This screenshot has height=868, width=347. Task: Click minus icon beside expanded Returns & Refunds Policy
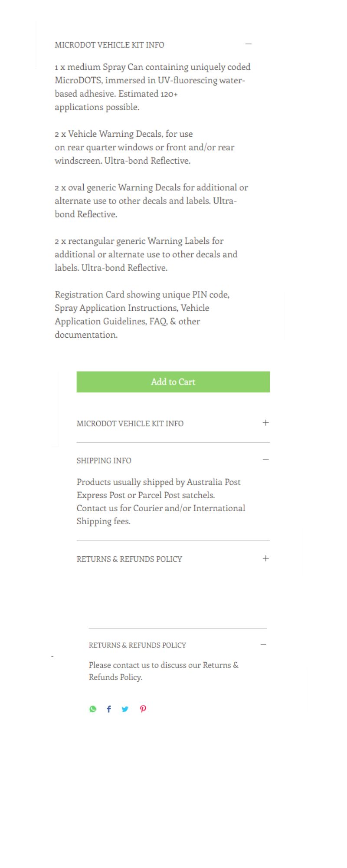(263, 645)
